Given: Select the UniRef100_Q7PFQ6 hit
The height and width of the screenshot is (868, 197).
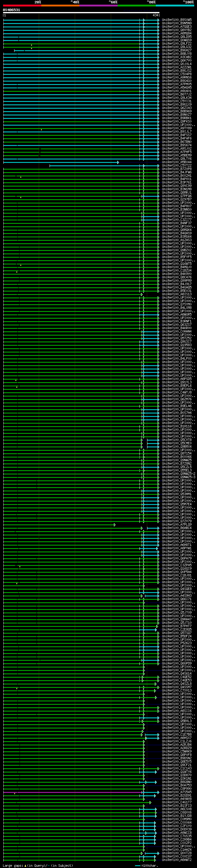Looking at the screenshot, I should pos(177,196).
